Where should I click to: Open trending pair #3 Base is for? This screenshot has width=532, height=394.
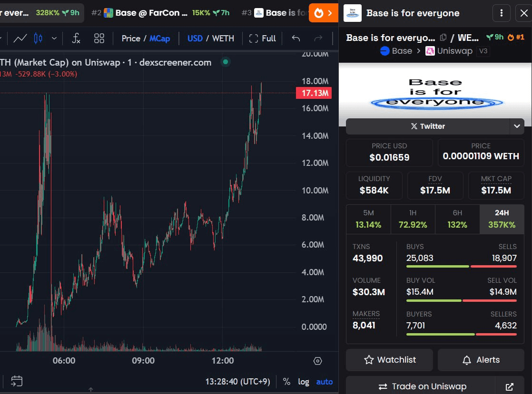click(x=274, y=13)
